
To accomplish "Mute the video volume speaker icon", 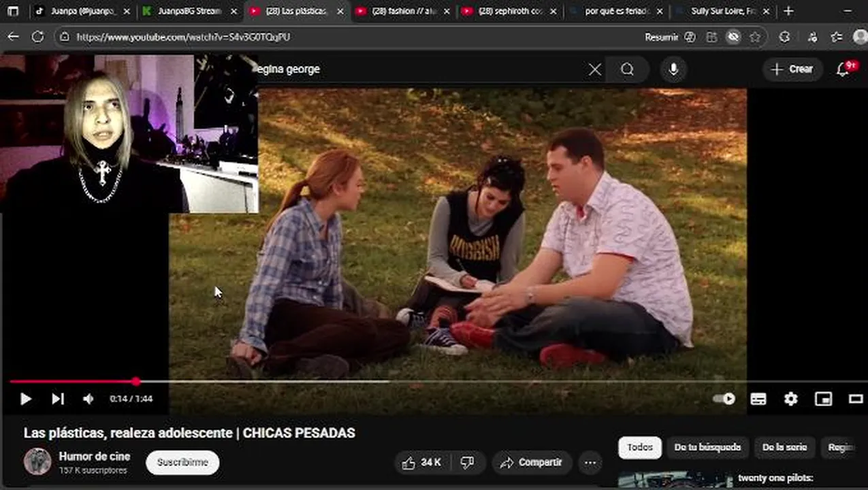I will pos(88,399).
